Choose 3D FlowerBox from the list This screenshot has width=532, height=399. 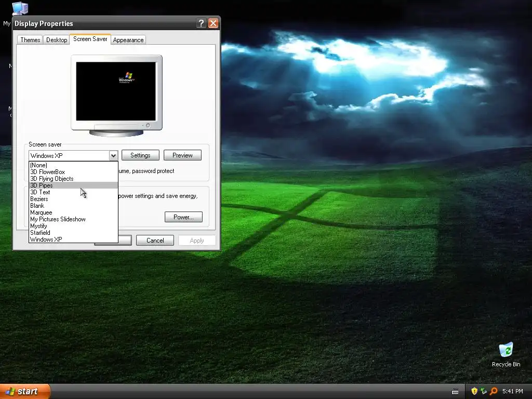(73, 172)
